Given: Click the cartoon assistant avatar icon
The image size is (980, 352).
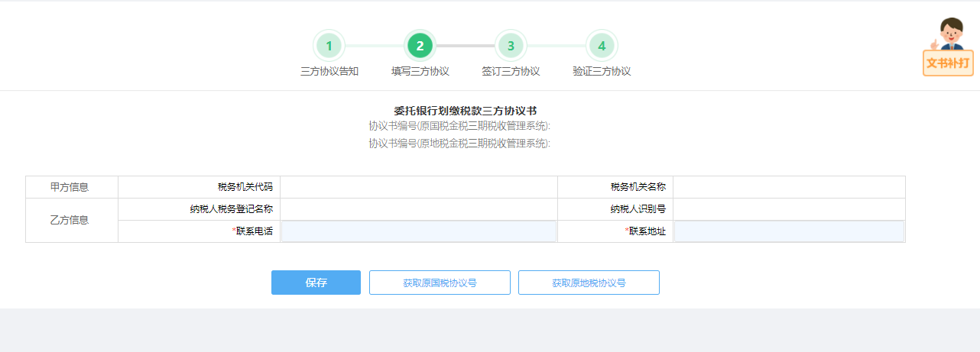Looking at the screenshot, I should pyautogui.click(x=951, y=34).
